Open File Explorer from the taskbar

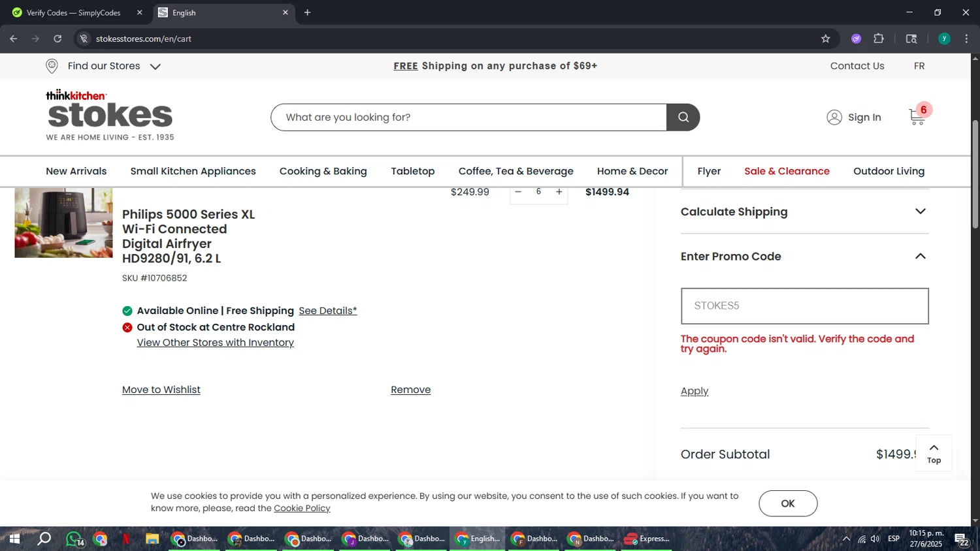pyautogui.click(x=152, y=539)
